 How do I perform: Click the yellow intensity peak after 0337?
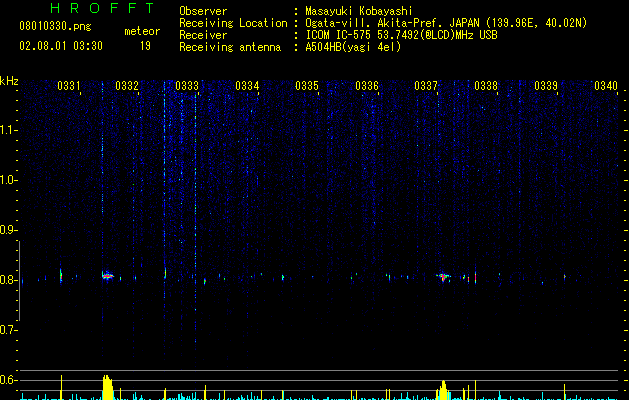click(x=443, y=390)
